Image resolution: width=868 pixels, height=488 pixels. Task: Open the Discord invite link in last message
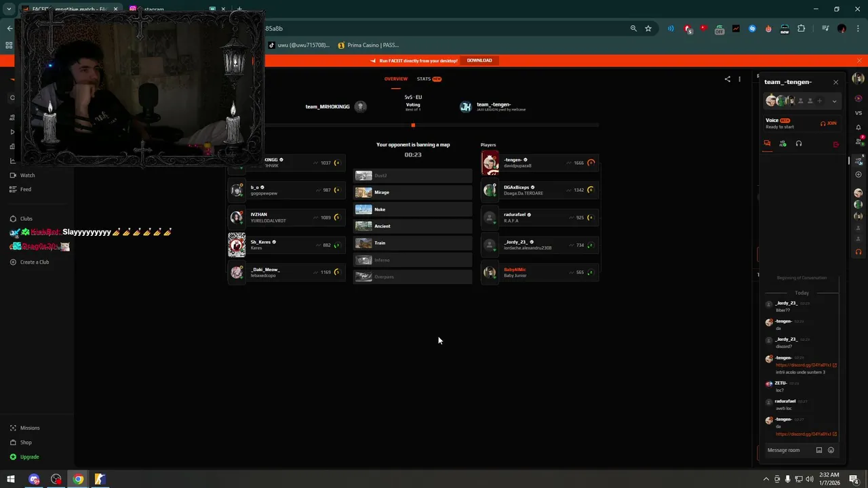click(806, 434)
